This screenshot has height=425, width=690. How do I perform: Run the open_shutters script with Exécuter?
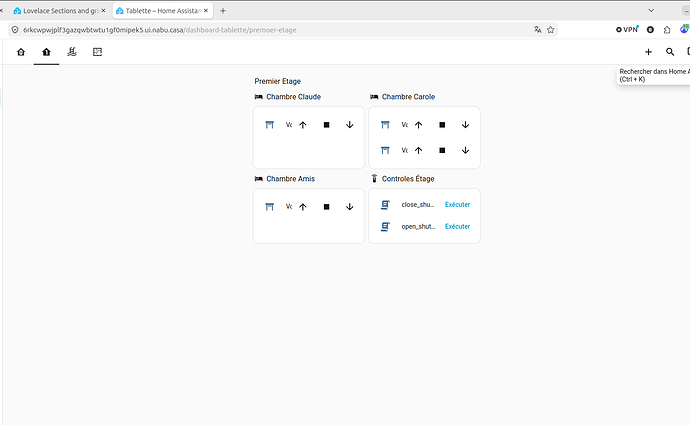pyautogui.click(x=457, y=227)
